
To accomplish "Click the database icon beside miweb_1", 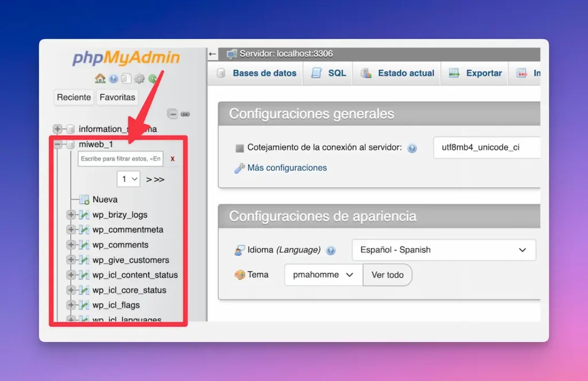I will click(69, 143).
